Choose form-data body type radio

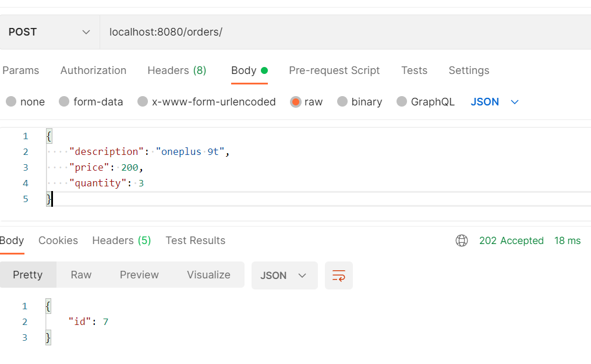tap(64, 102)
